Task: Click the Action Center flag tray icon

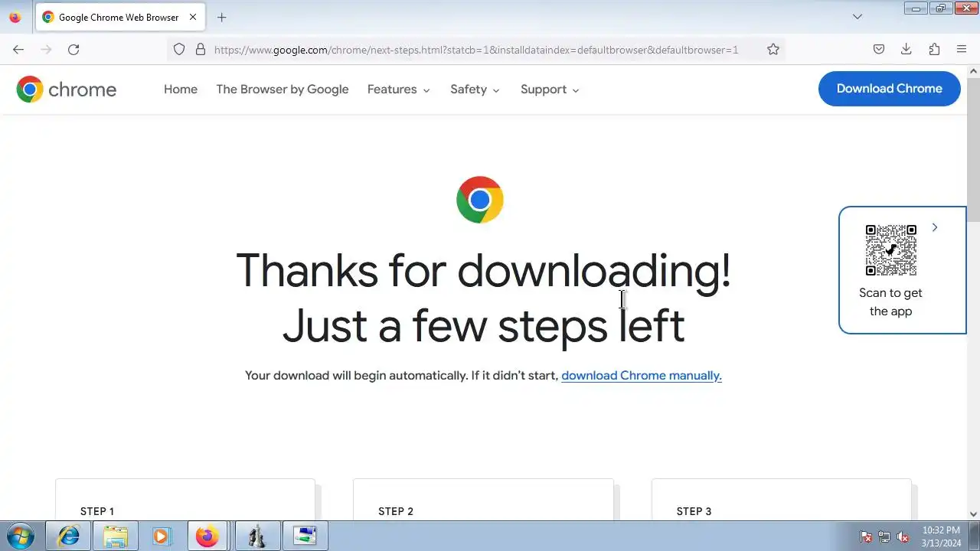Action: click(x=866, y=537)
